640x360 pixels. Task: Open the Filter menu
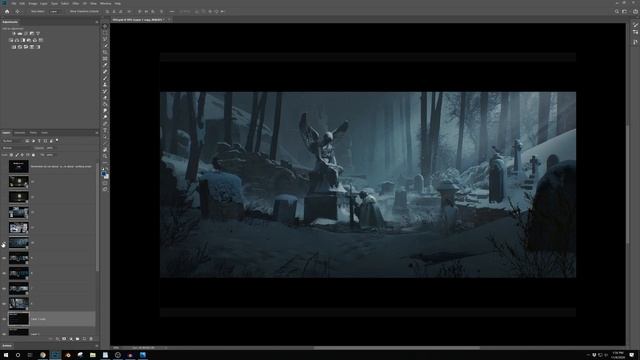tap(76, 3)
